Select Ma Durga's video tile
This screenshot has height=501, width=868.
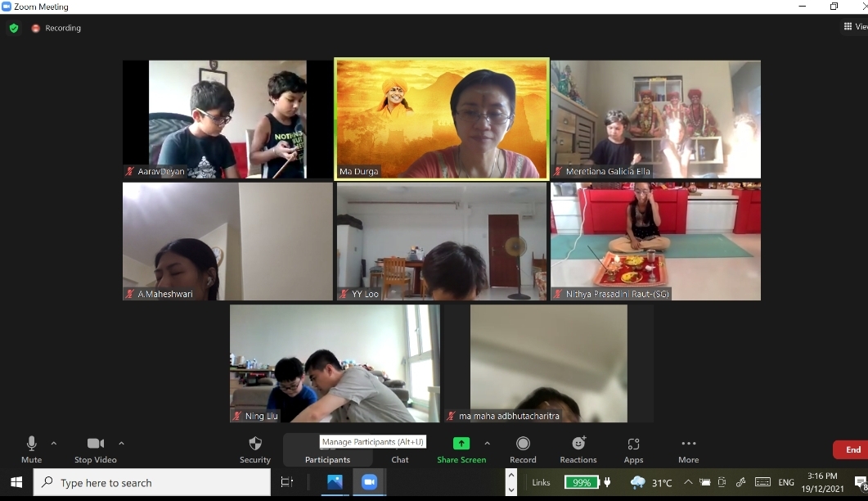click(x=442, y=119)
